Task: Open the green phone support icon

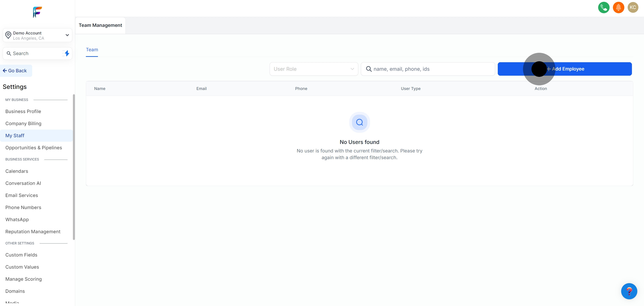Action: tap(604, 8)
